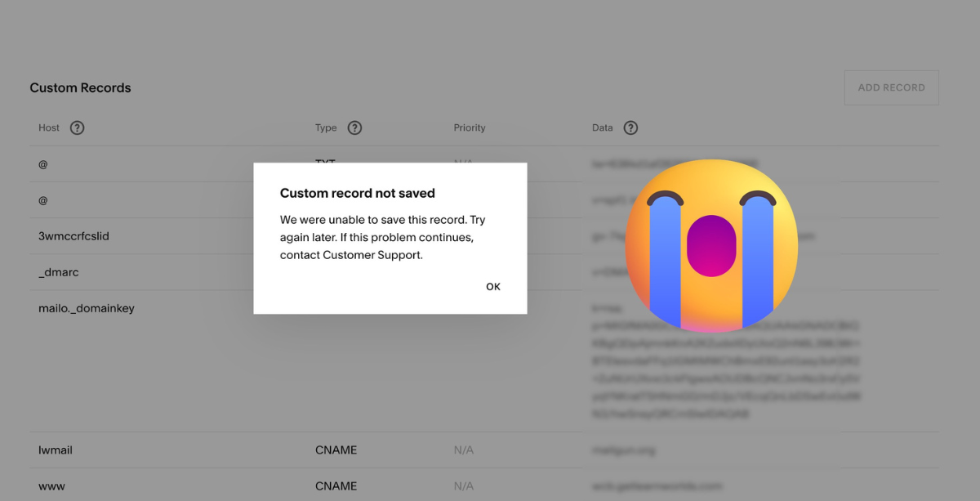Click OK in the error dialog
Screen dimensions: 980x501
tap(493, 287)
